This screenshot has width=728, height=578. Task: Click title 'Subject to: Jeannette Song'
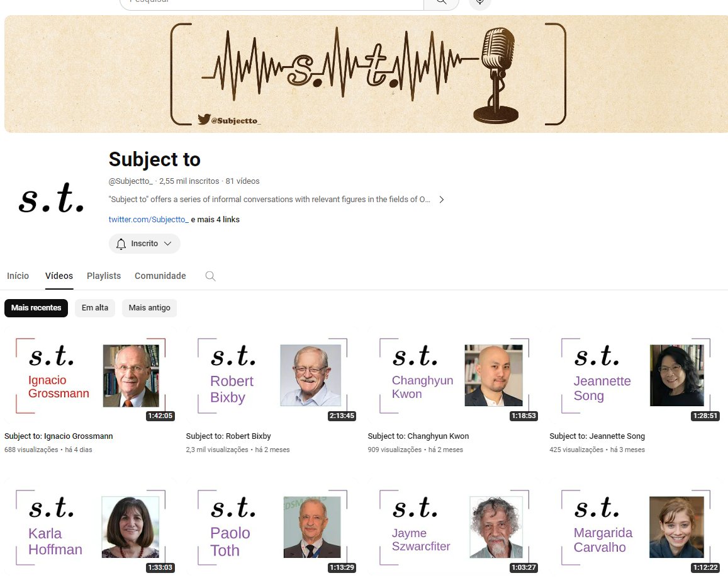pos(597,436)
